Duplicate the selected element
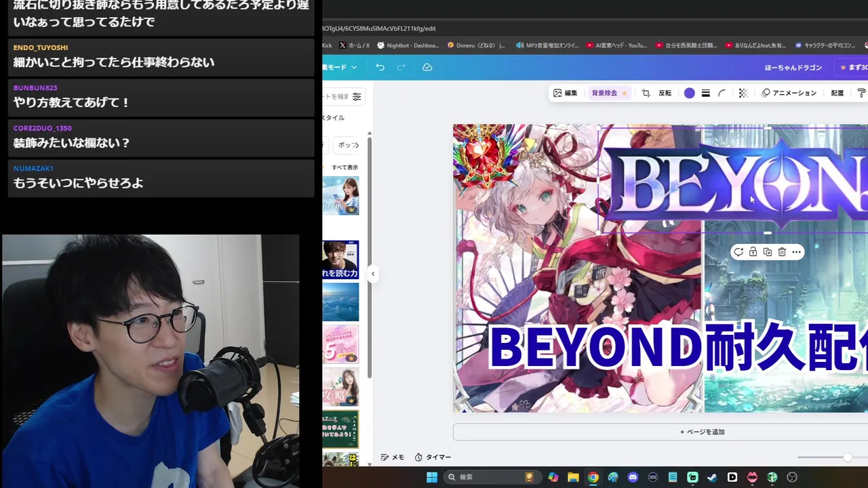The image size is (868, 488). pos(767,252)
